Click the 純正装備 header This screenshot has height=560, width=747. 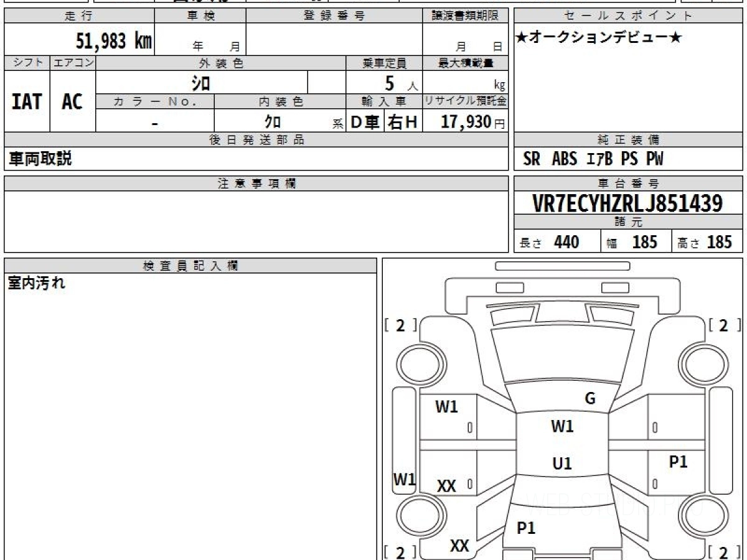628,140
